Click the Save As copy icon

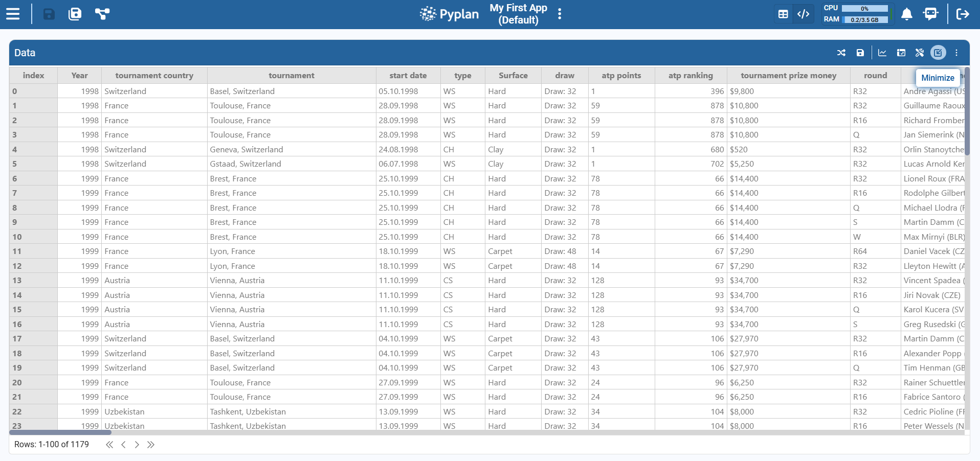75,14
